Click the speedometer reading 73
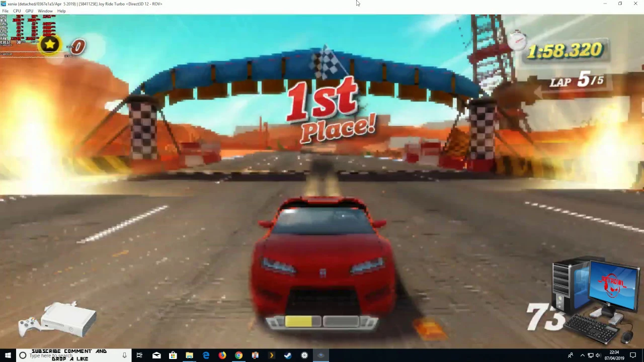Viewport: 644px width, 362px height. (x=545, y=317)
